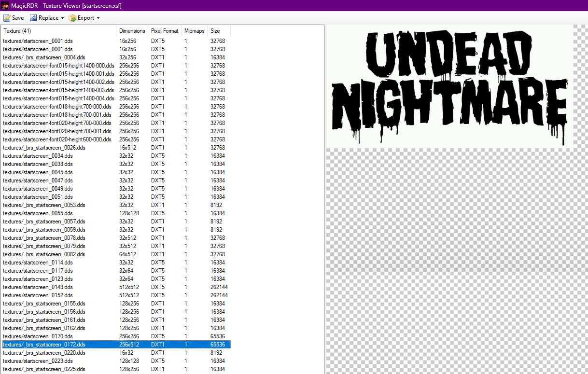Select textures/_brs_startscreen_0220.dds row
The image size is (588, 374).
click(116, 352)
